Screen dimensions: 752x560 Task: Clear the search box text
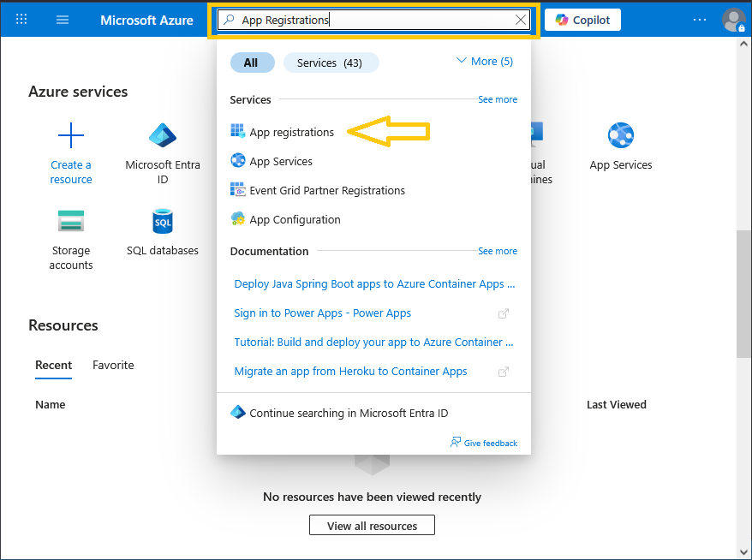pyautogui.click(x=521, y=20)
